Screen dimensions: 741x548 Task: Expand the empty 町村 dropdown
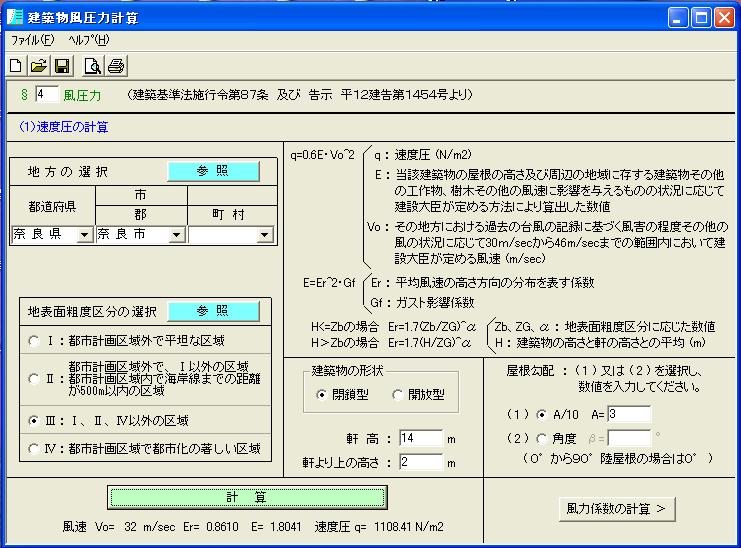264,235
